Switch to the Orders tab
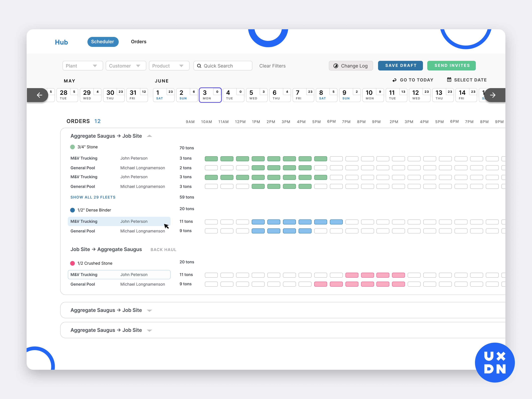Viewport: 532px width, 399px height. pos(138,42)
